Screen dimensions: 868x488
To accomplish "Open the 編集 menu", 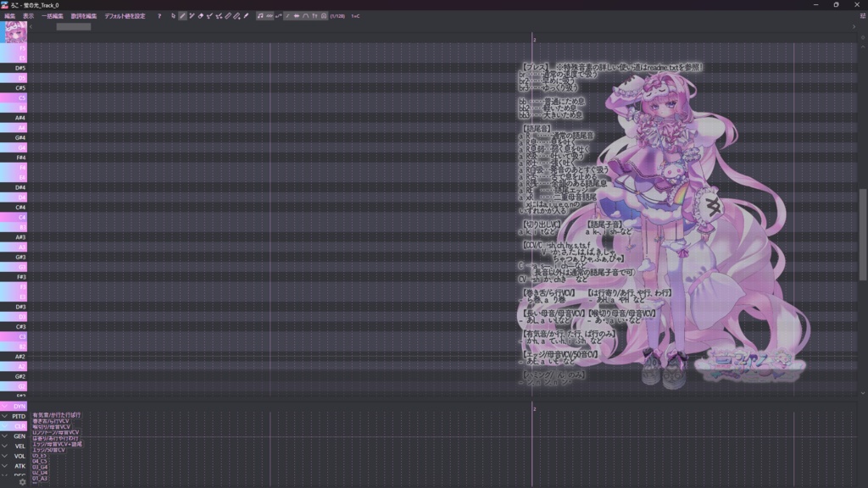I will click(10, 16).
